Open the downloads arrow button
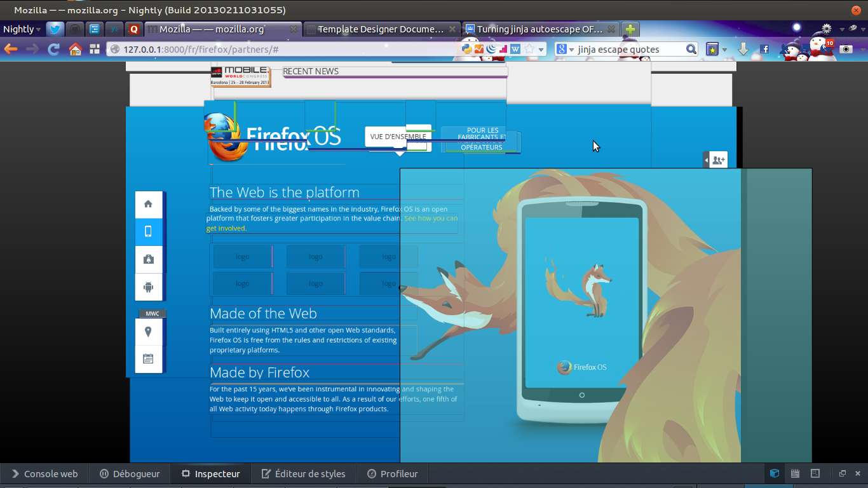868x488 pixels. 743,49
